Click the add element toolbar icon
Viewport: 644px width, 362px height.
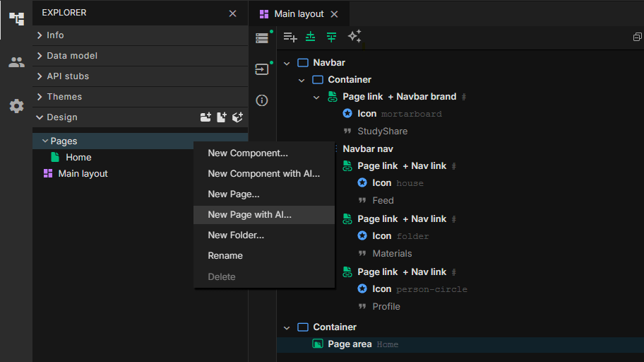point(290,37)
